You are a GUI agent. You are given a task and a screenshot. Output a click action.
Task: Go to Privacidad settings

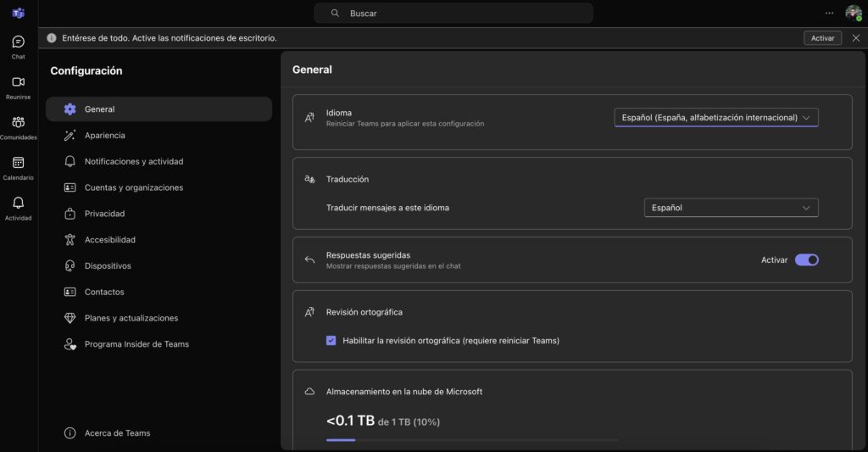[x=159, y=213]
